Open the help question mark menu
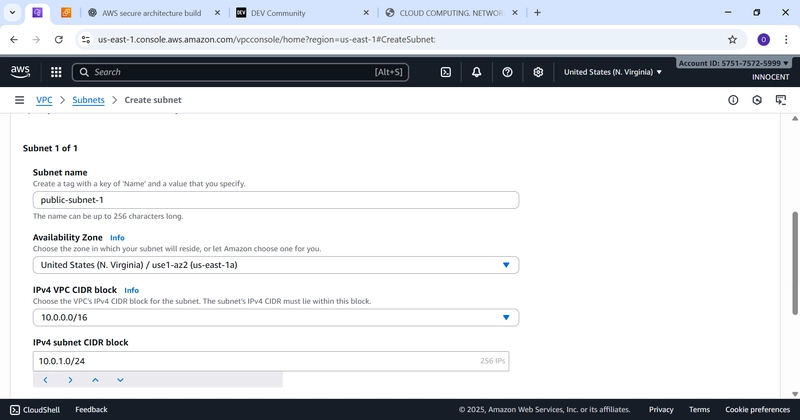800x420 pixels. pyautogui.click(x=508, y=72)
